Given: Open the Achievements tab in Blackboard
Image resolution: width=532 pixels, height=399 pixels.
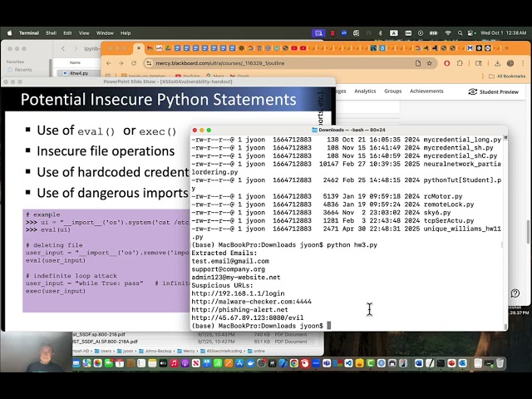Looking at the screenshot, I should pos(426,91).
